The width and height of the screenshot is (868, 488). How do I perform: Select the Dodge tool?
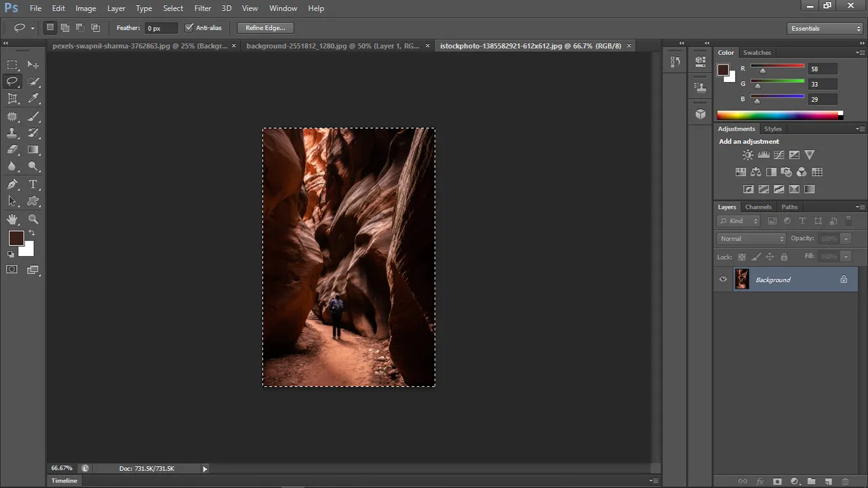[33, 167]
